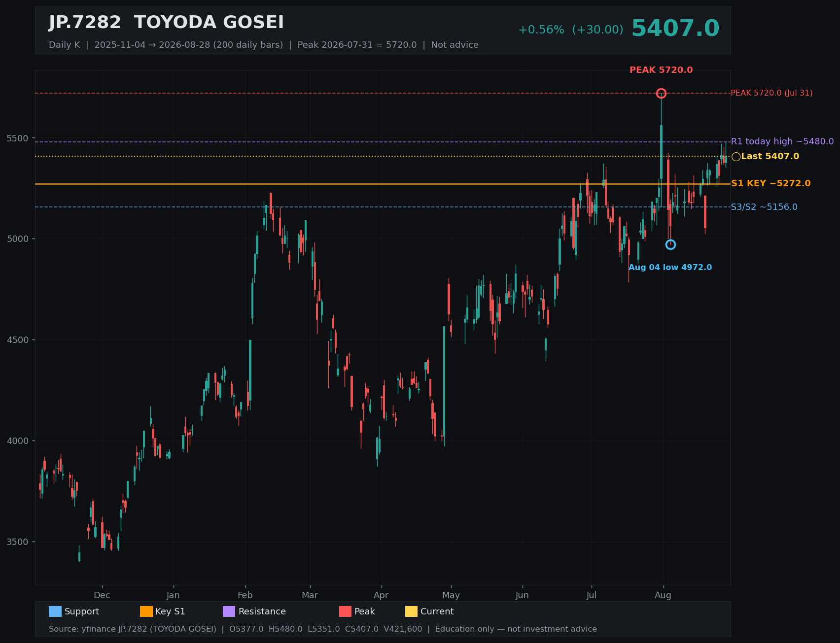Click the "Mar" month label on the x-axis

tap(310, 595)
